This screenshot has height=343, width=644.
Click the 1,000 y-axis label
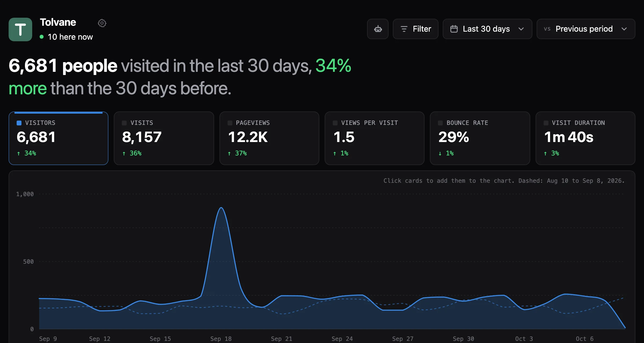[25, 194]
